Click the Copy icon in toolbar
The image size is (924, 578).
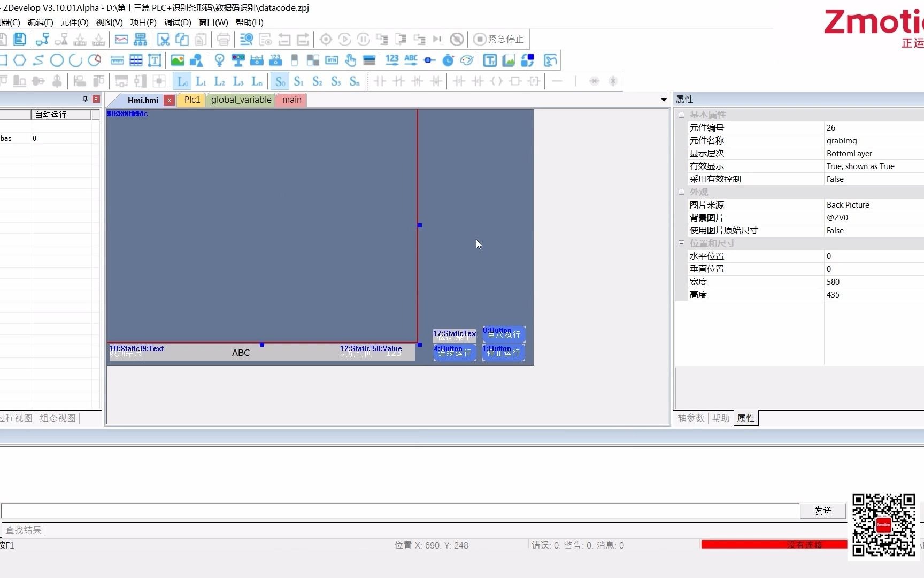(x=182, y=39)
